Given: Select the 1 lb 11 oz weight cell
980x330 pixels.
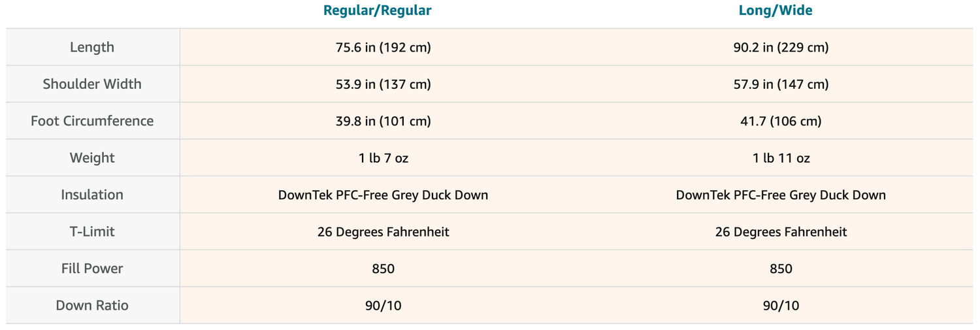Looking at the screenshot, I should coord(781,158).
